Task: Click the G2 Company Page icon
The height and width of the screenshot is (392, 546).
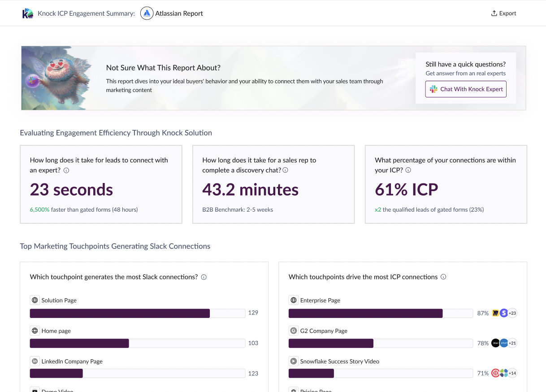Action: point(294,331)
